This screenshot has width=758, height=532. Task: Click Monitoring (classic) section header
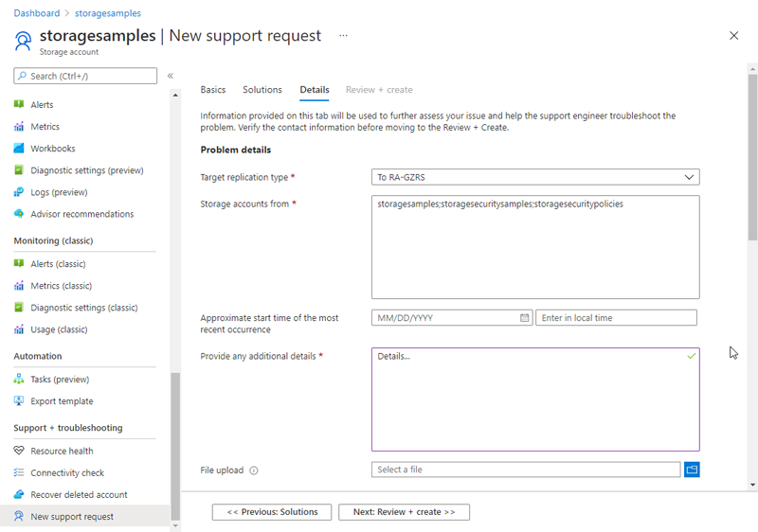pos(53,240)
